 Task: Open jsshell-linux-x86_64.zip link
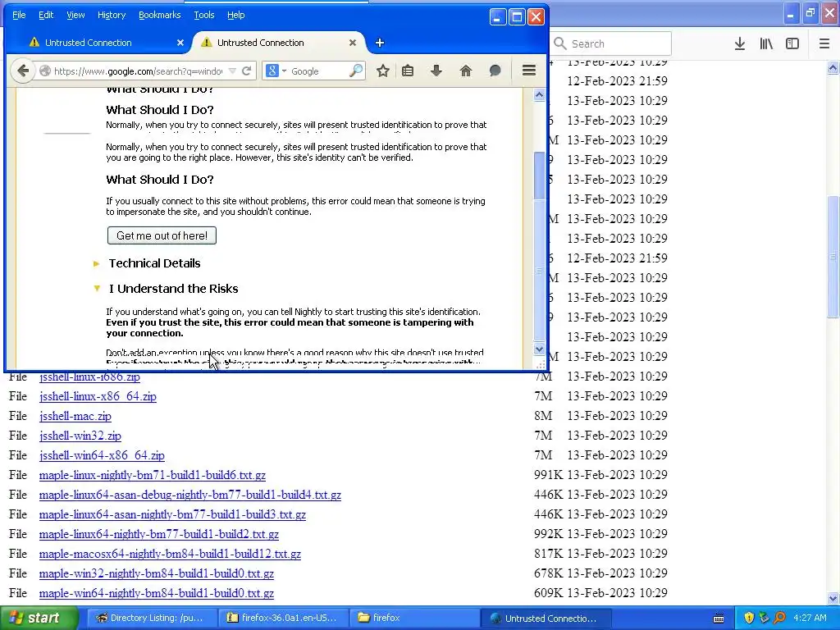[98, 396]
